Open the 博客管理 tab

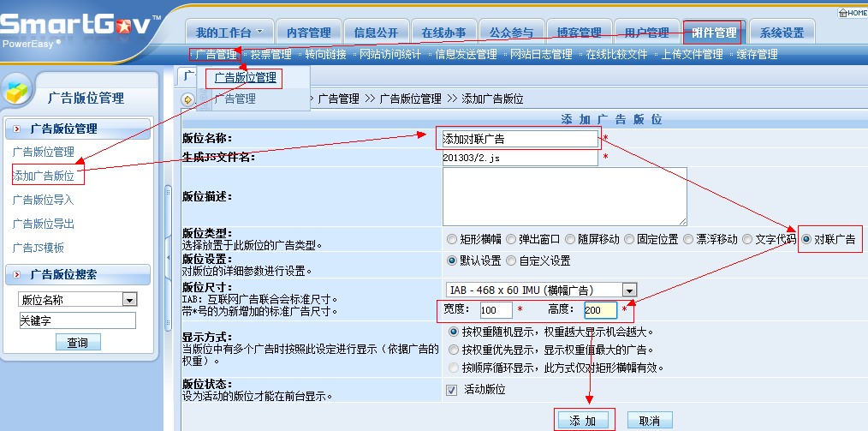click(x=579, y=33)
